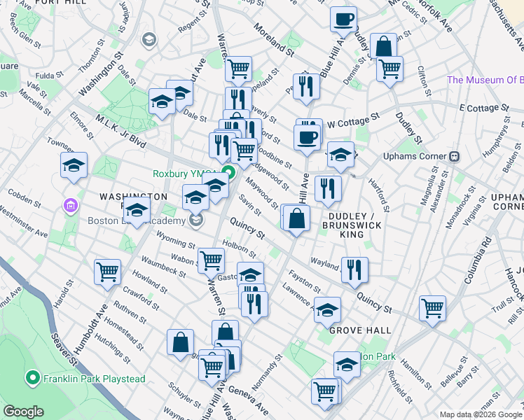Open the Google logo link
The height and width of the screenshot is (420, 524).
(x=23, y=412)
